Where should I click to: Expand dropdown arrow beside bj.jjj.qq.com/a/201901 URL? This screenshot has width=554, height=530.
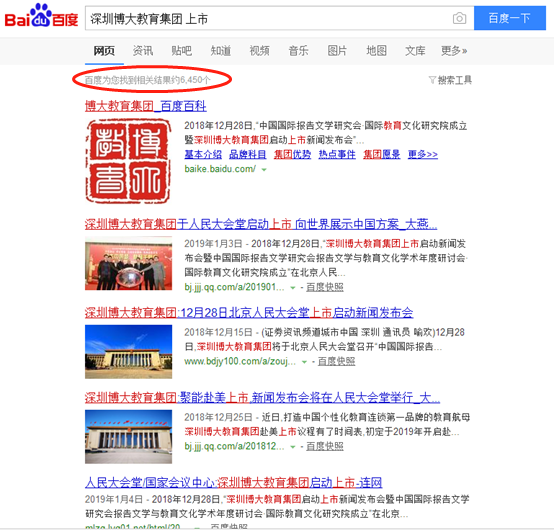[x=293, y=288]
